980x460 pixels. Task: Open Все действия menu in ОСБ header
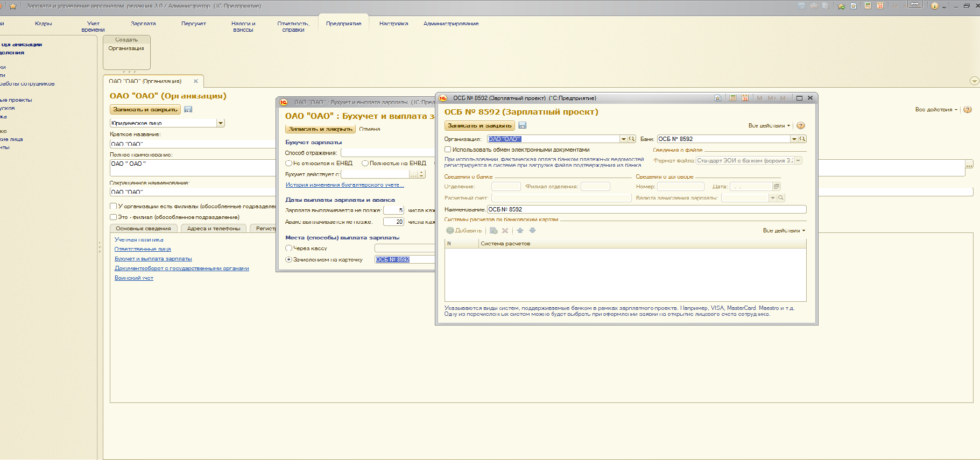pos(769,125)
